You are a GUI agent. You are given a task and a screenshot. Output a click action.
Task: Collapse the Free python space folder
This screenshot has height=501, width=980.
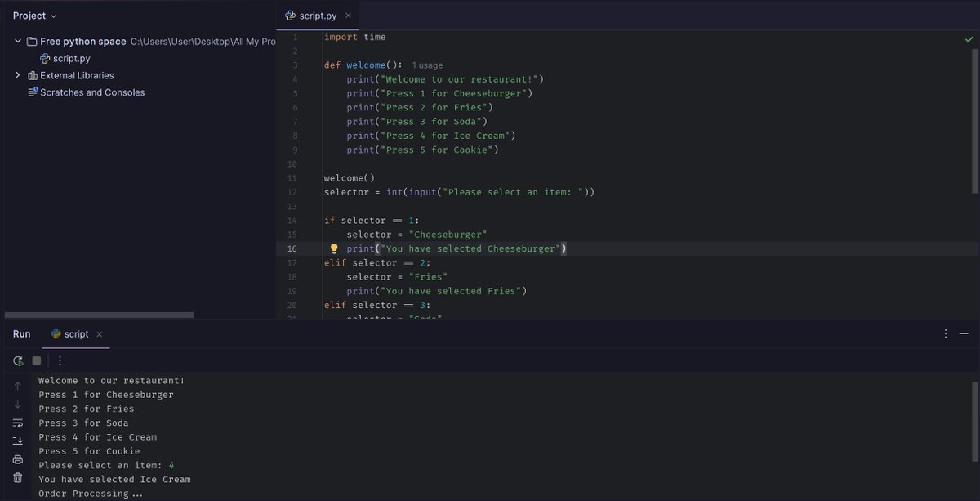pyautogui.click(x=18, y=42)
